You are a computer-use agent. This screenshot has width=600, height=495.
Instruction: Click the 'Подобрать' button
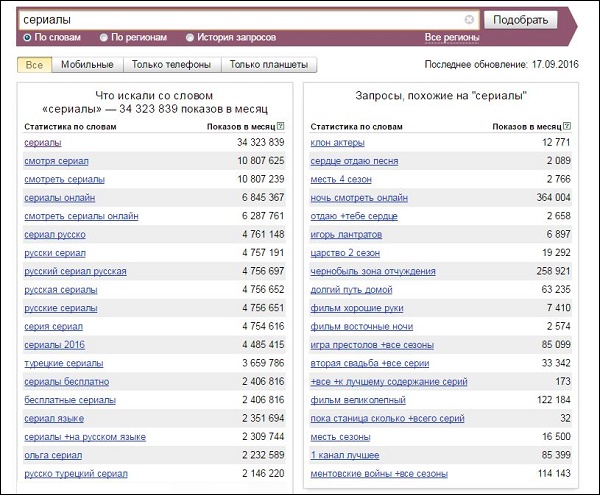(520, 20)
